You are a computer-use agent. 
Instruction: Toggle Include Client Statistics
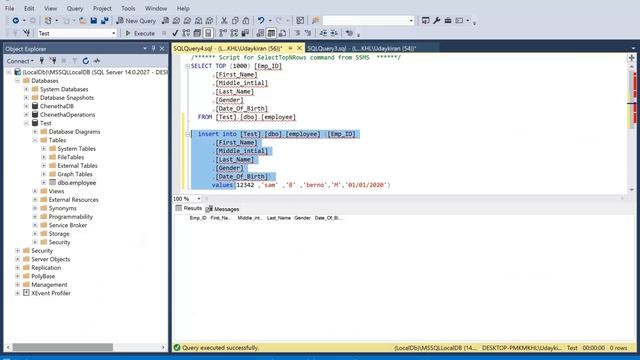point(245,33)
